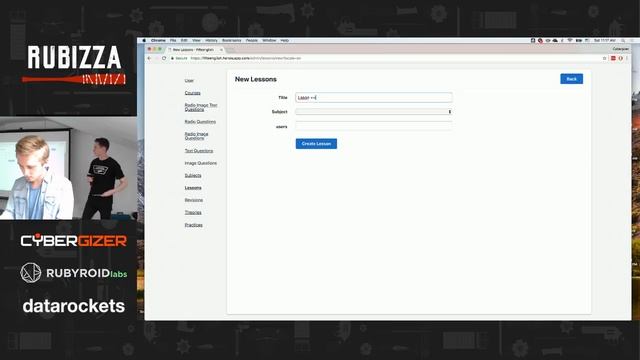Screen dimensions: 640x360
Task: Open the Subject dropdown
Action: click(x=374, y=111)
